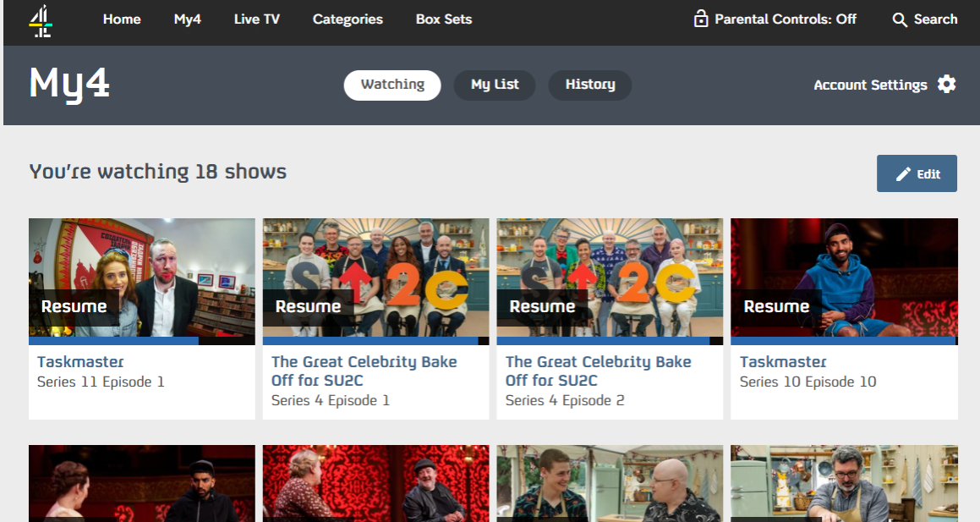This screenshot has height=522, width=980.
Task: Open second-row thumbnail with woman and man in black cap
Action: pyautogui.click(x=142, y=483)
